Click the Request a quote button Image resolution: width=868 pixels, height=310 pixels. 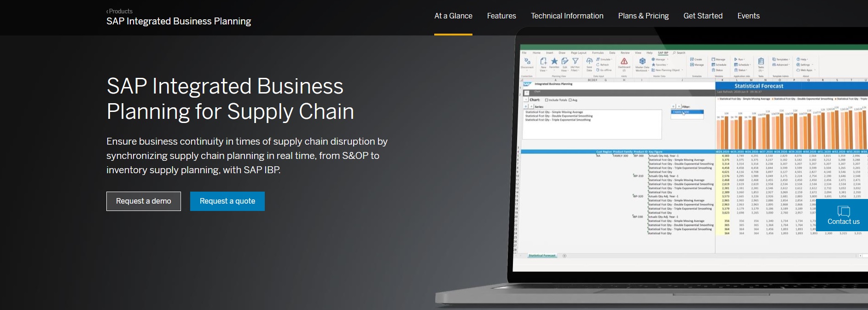[227, 201]
